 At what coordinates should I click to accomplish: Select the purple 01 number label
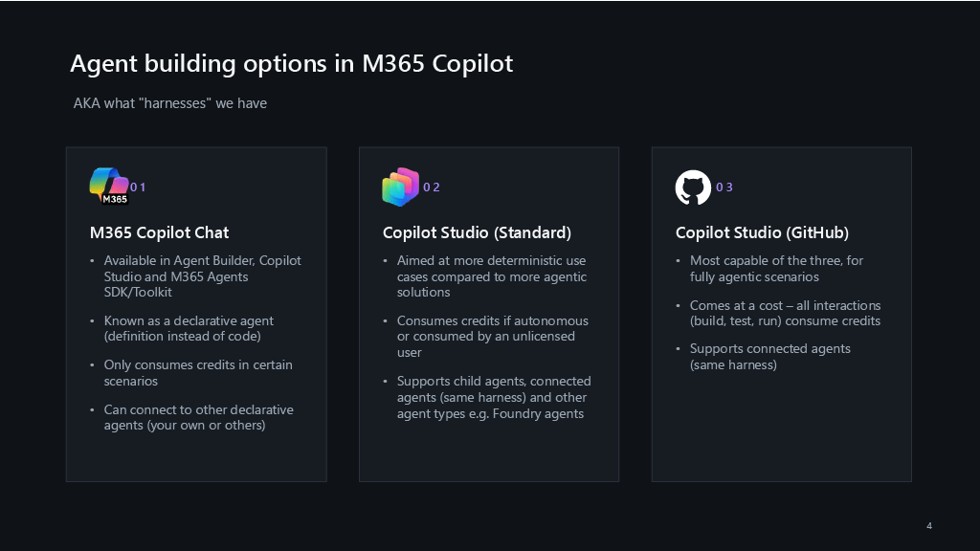138,187
